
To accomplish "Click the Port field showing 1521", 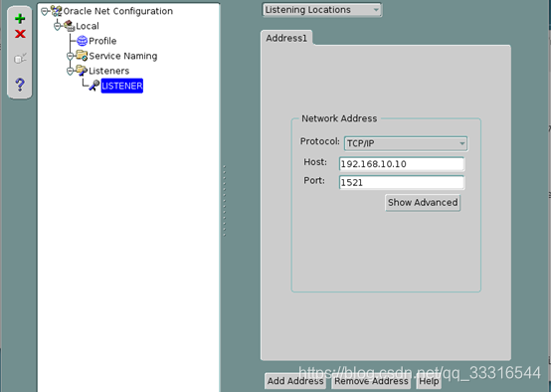I will click(402, 182).
